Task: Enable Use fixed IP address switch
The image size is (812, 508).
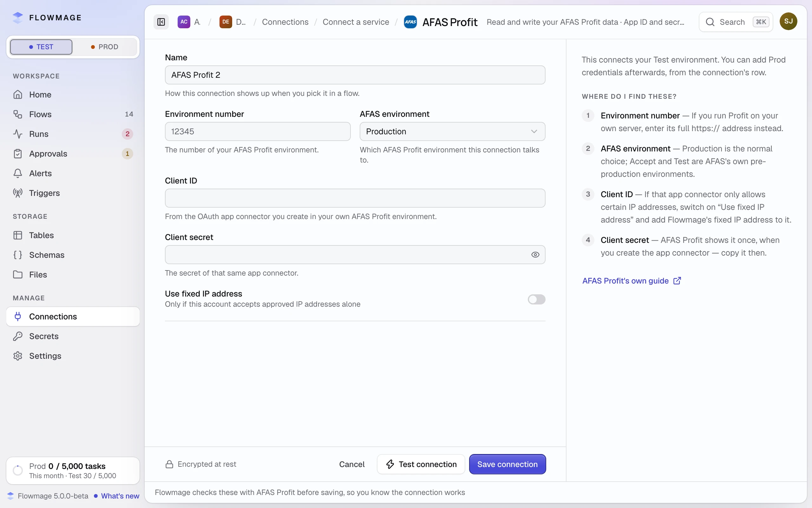Action: point(536,299)
